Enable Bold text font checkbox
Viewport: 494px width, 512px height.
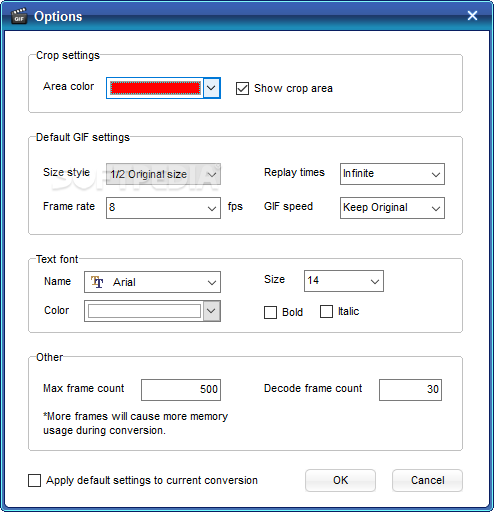click(270, 312)
